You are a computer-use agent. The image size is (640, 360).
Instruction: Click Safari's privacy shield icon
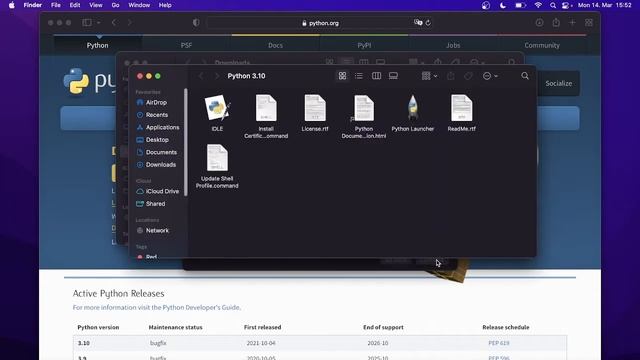click(196, 23)
